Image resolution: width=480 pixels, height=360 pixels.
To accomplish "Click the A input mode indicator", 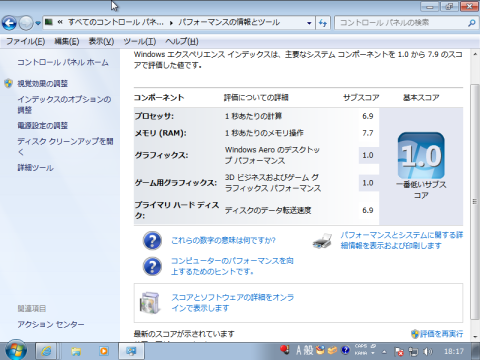I will pos(299,350).
